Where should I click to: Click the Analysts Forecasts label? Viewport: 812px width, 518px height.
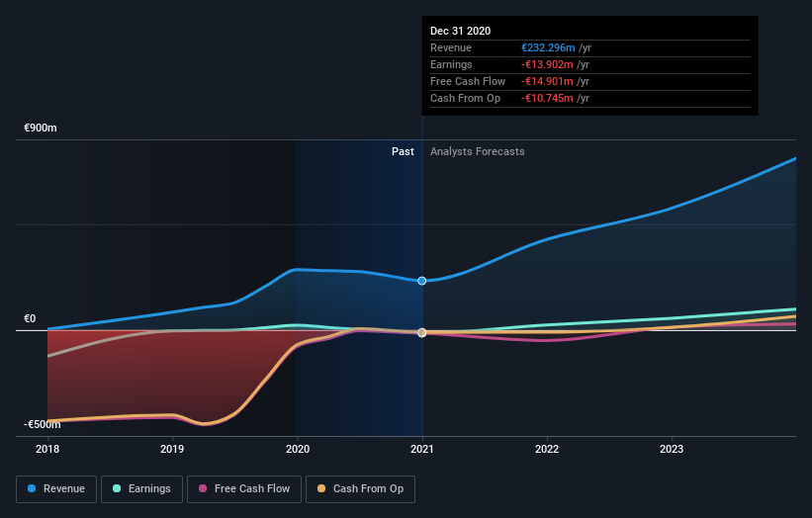coord(478,151)
